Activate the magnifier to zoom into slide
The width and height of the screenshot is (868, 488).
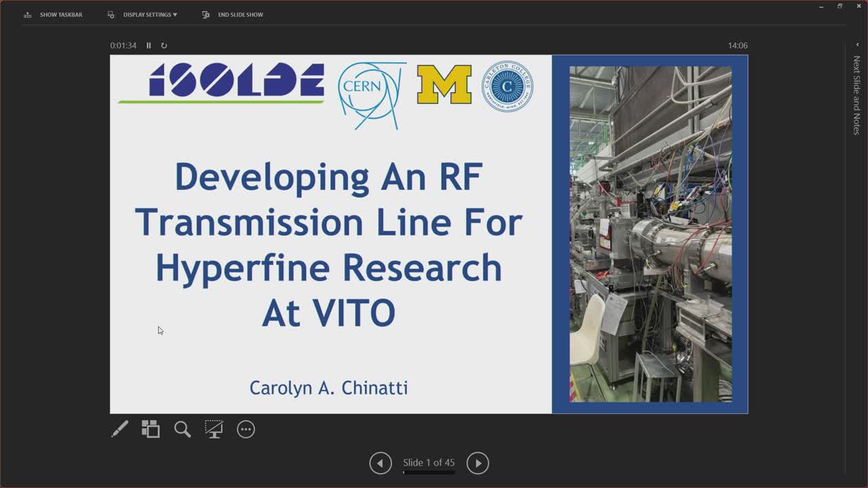click(182, 429)
